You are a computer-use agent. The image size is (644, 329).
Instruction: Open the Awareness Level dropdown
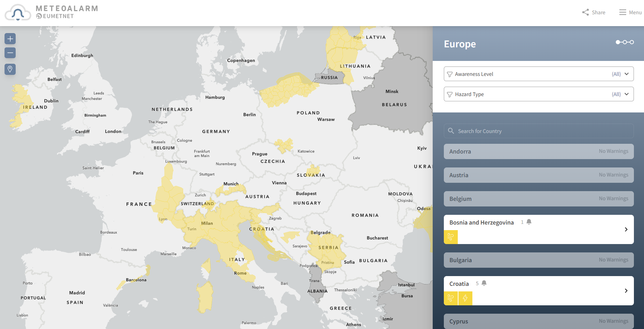tap(539, 74)
